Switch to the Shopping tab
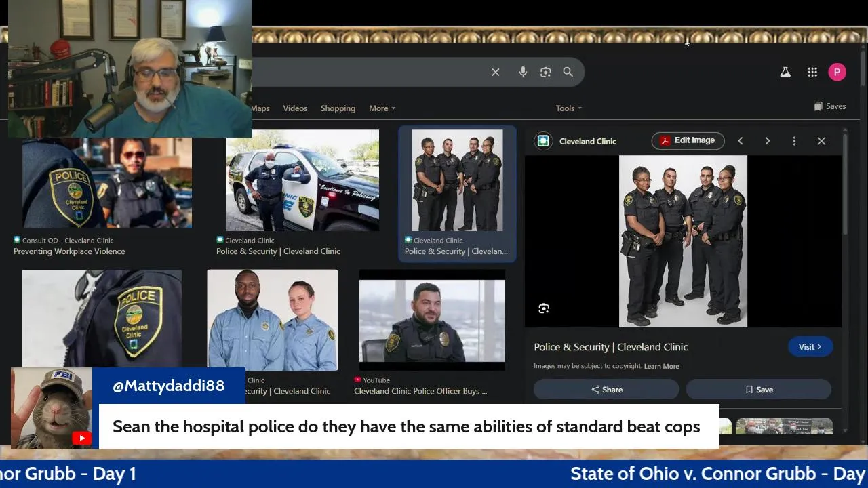 338,108
